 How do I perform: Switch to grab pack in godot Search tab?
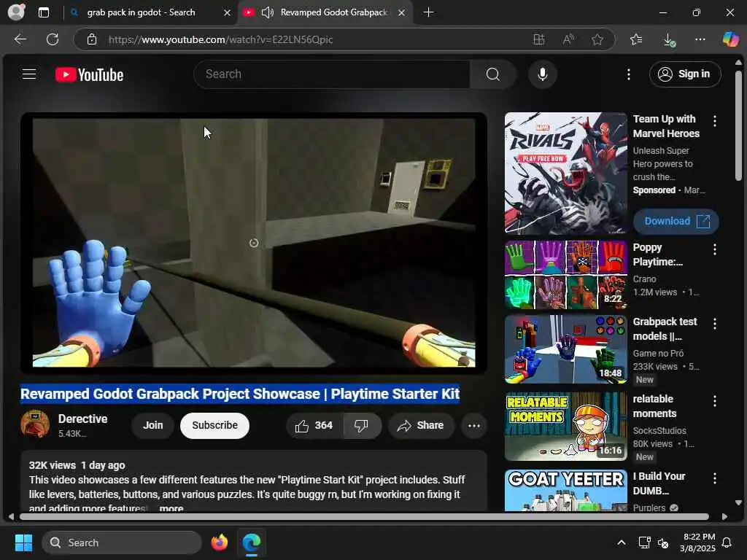pos(141,12)
